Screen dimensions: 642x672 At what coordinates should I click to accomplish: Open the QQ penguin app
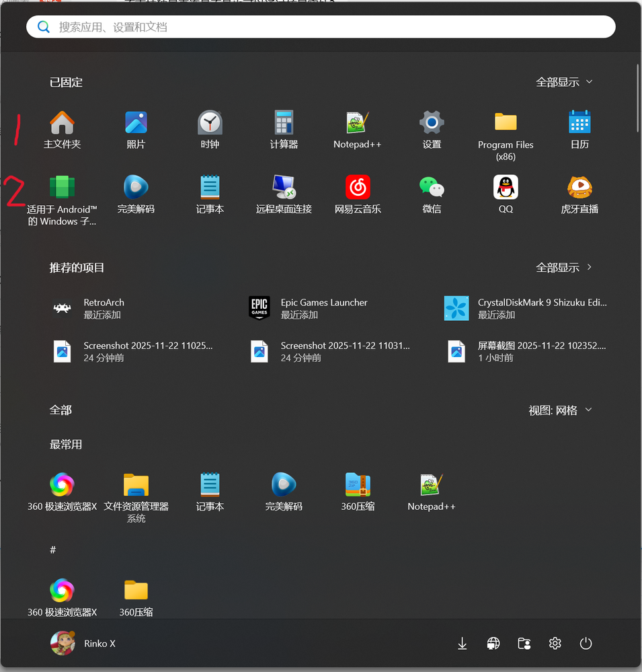click(506, 194)
